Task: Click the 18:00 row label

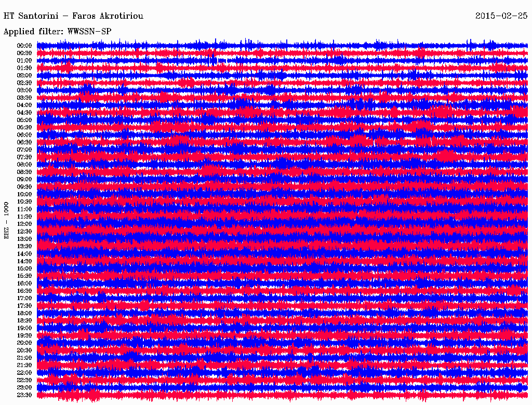Action: pyautogui.click(x=24, y=314)
